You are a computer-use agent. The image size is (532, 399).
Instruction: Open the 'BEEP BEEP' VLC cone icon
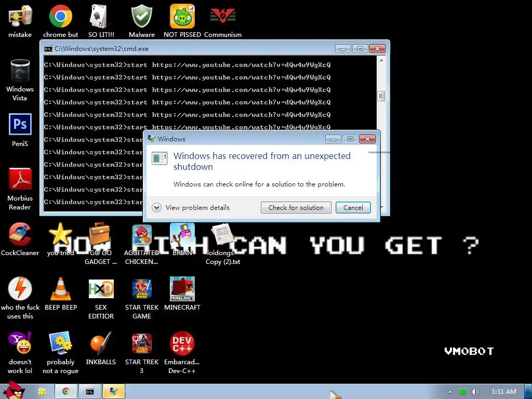pos(60,294)
